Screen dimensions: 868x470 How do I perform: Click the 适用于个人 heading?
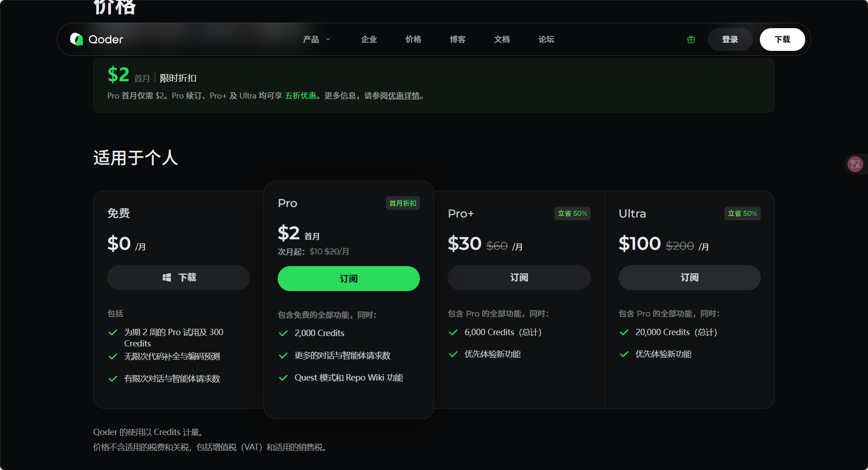point(135,158)
